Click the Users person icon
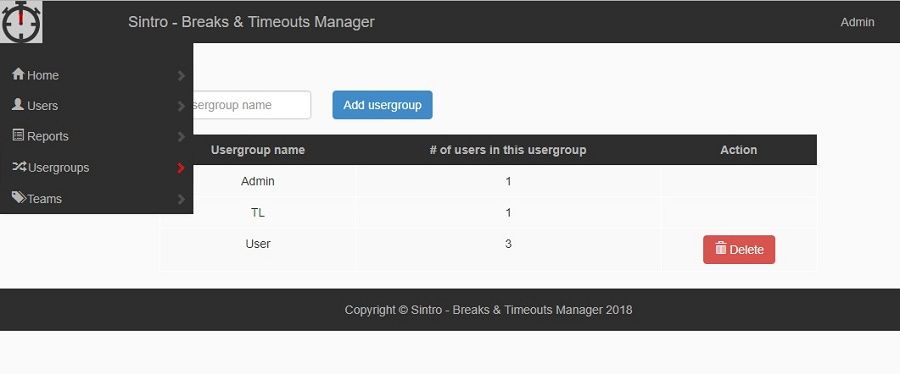Image resolution: width=900 pixels, height=374 pixels. 18,104
